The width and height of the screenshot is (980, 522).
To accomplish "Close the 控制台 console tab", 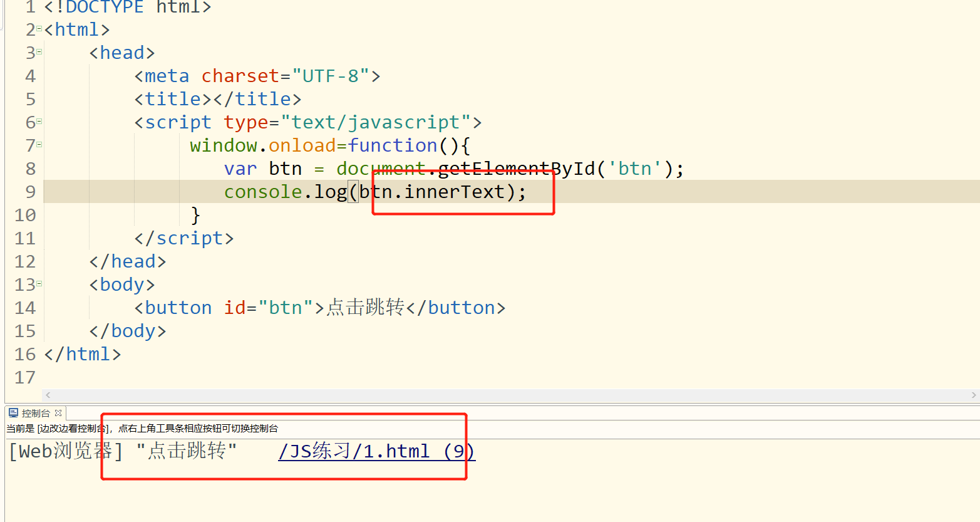I will [x=58, y=412].
